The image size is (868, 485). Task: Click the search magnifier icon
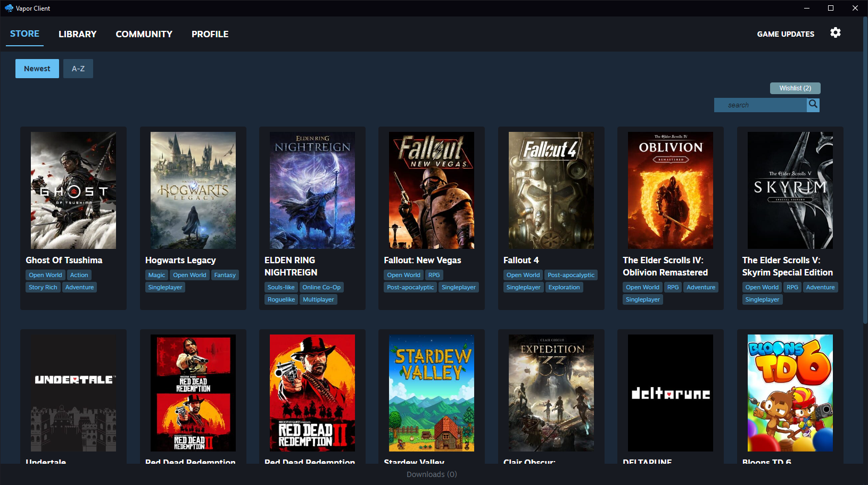click(813, 105)
